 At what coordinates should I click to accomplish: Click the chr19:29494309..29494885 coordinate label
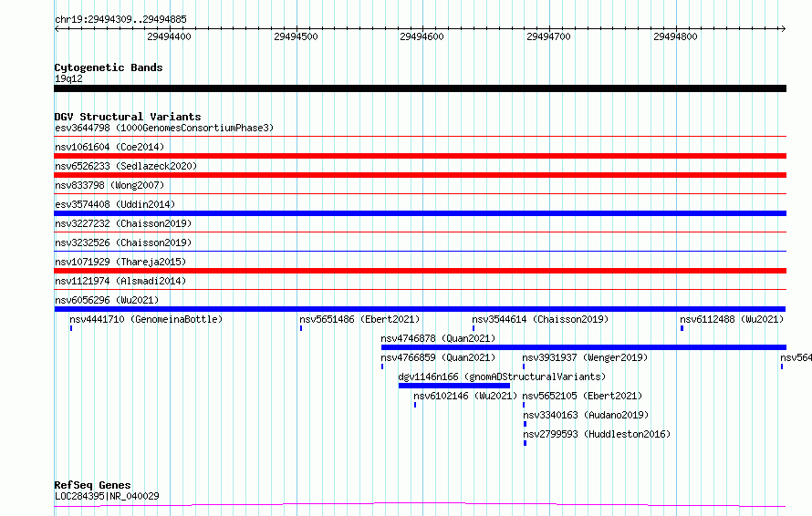coord(120,20)
